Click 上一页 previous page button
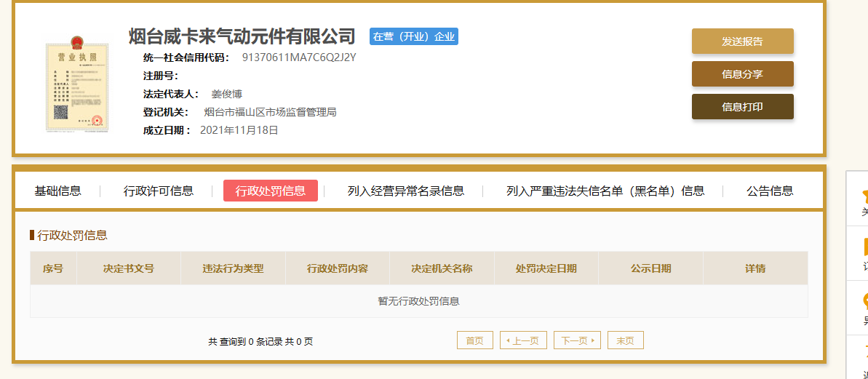868x379 pixels. [523, 340]
